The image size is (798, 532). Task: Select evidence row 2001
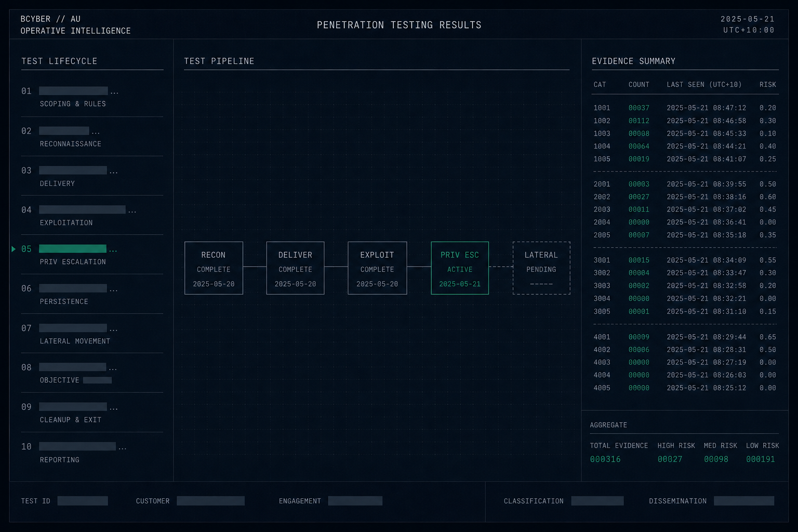coord(685,184)
